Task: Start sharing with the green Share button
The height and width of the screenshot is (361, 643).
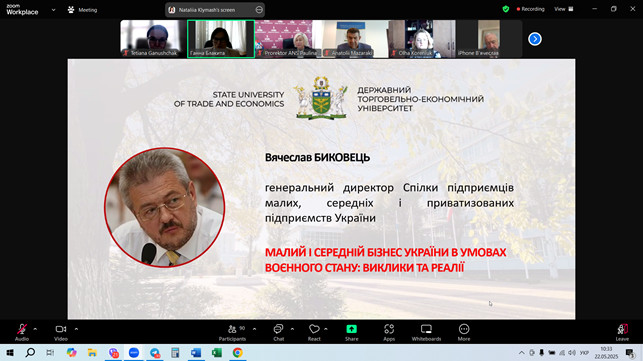Action: point(351,332)
